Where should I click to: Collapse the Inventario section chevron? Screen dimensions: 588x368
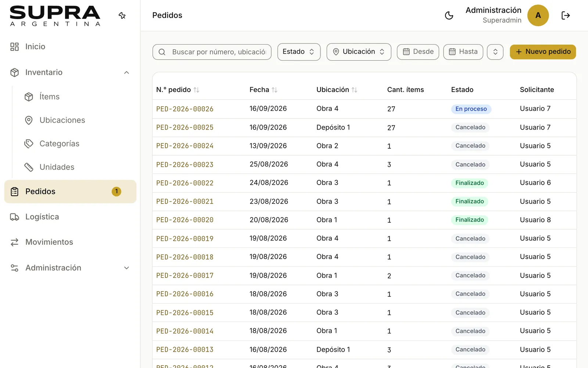pos(126,72)
